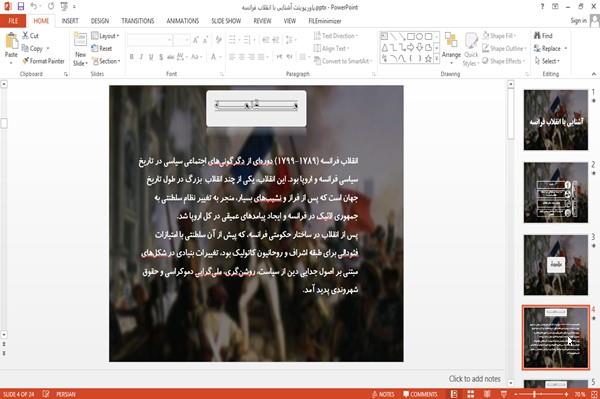Click the Save icon in quick access toolbar
This screenshot has width=600, height=399.
point(21,7)
